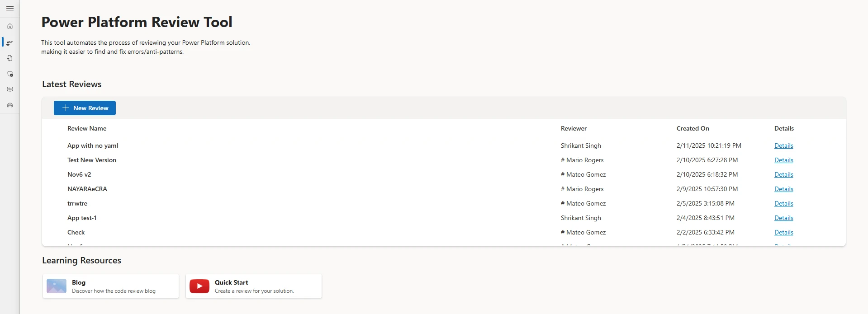This screenshot has height=314, width=868.
Task: Click the Review Name column header
Action: click(86, 128)
